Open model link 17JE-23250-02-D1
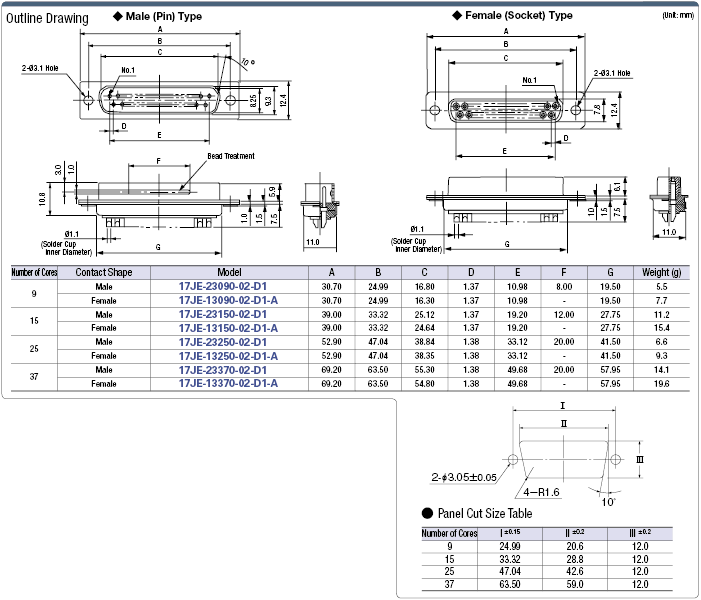This screenshot has height=600, width=701. 223,342
